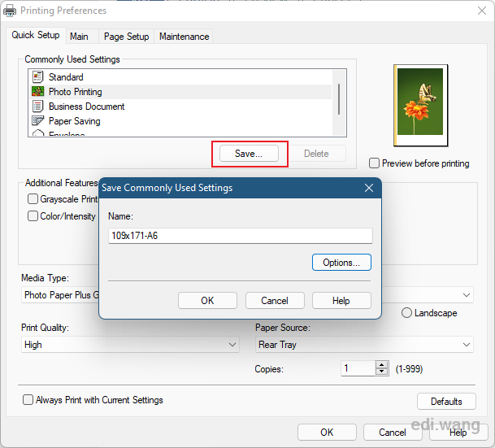Expand the dropdown above the Landscape option
The width and height of the screenshot is (495, 448).
pos(467,295)
